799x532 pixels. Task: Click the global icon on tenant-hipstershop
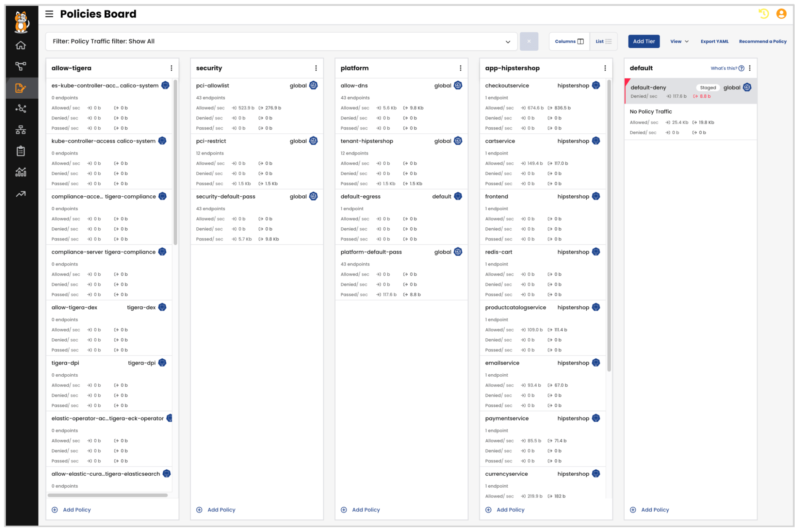[x=458, y=141]
